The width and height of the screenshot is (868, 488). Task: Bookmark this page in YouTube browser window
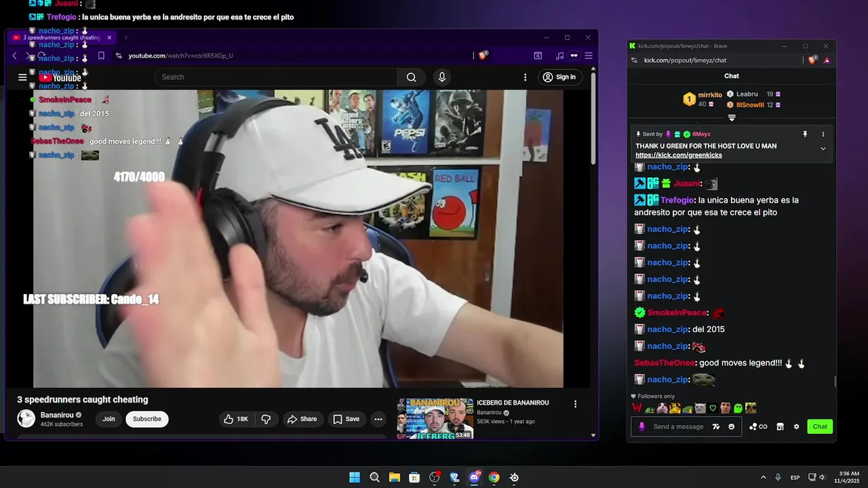[x=101, y=56]
